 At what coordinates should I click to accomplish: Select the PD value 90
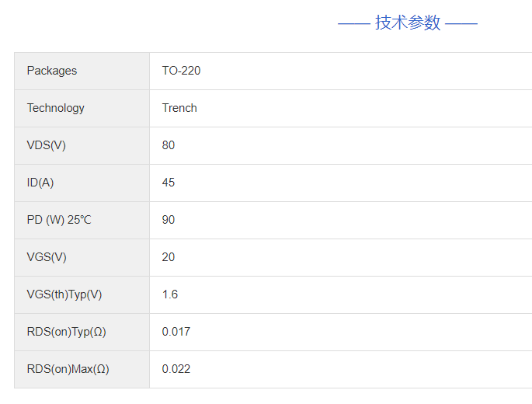tap(169, 220)
